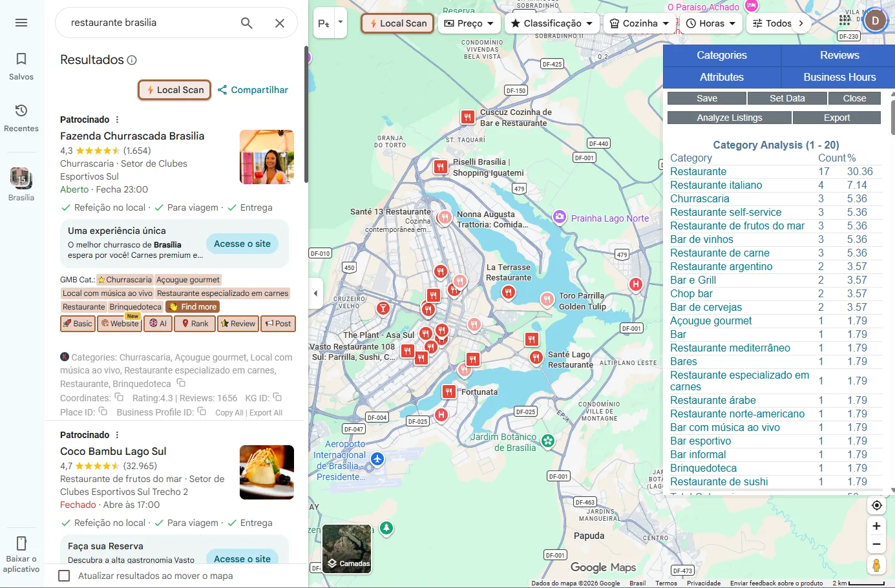The height and width of the screenshot is (588, 895).
Task: Click the Compartilhar share link
Action: coord(253,90)
